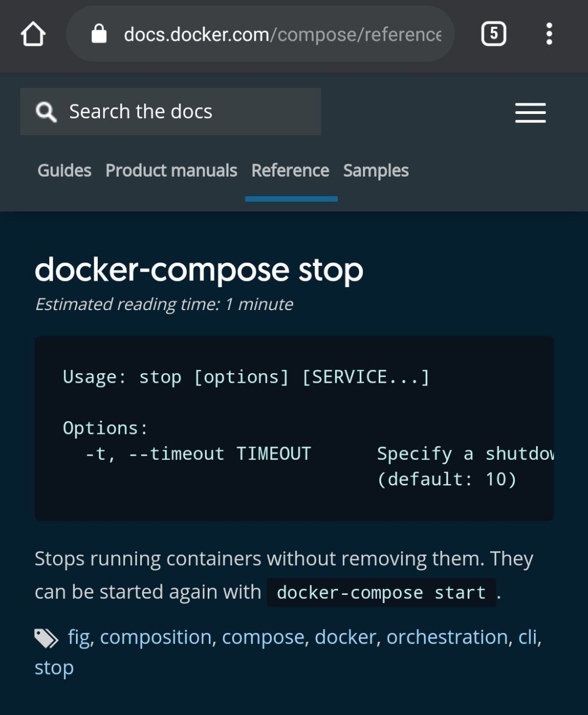The height and width of the screenshot is (715, 588).
Task: Open the stop tag link
Action: coord(54,668)
